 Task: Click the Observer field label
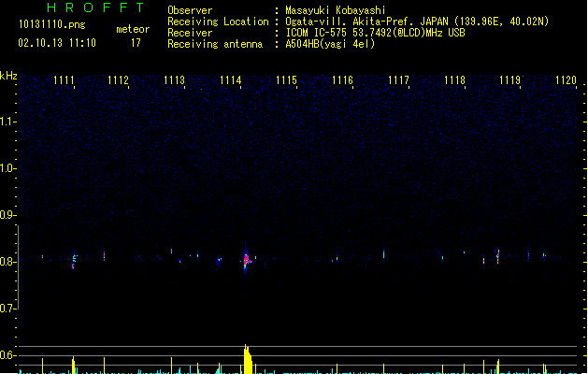coord(190,10)
